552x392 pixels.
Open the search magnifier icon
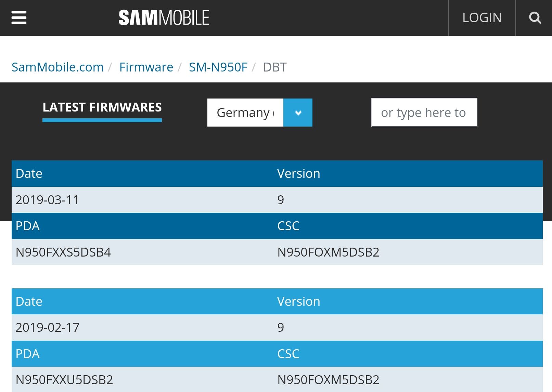pyautogui.click(x=535, y=18)
